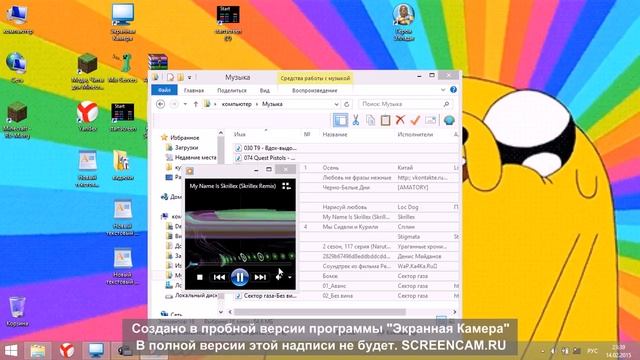Screen dimensions: 640x360
Task: Open the quick access toolbar customize dropdown
Action: click(189, 77)
